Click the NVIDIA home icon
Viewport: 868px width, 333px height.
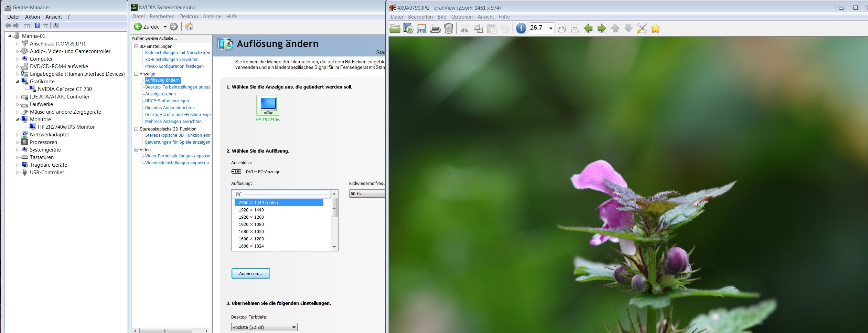189,27
